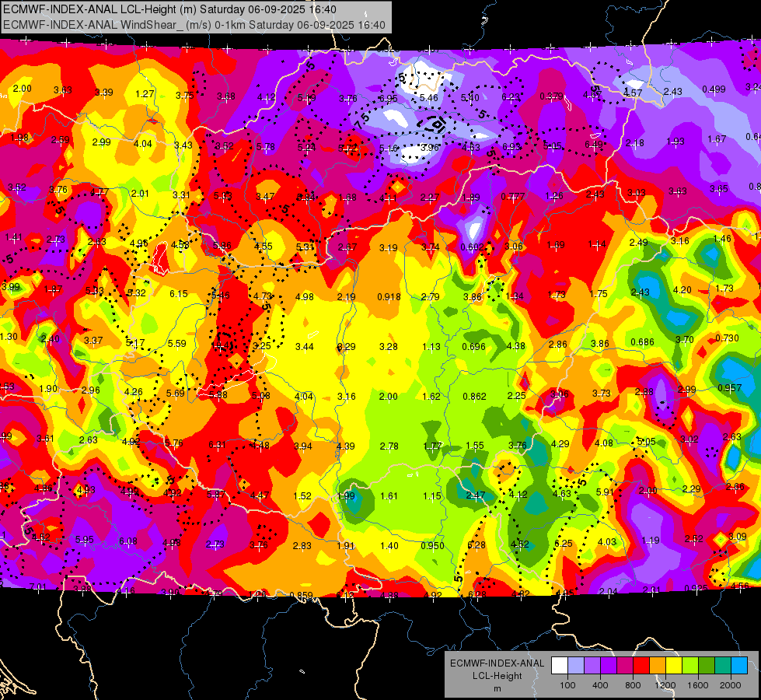Select the red legend color swatch
The height and width of the screenshot is (700, 761).
coord(641,666)
